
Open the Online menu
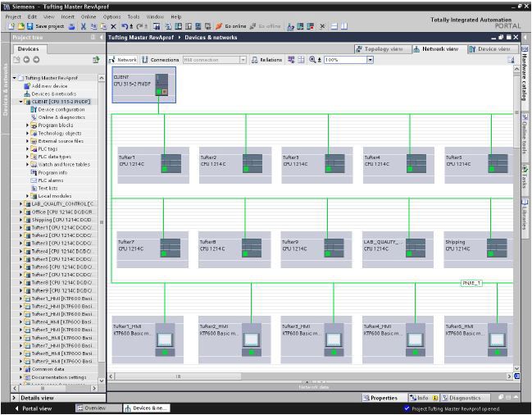coord(89,16)
